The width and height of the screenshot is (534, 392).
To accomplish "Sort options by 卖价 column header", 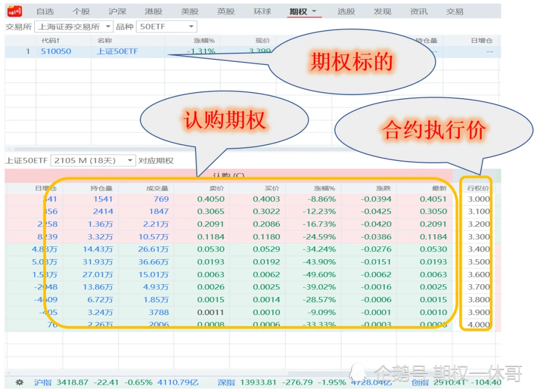I will pyautogui.click(x=217, y=188).
